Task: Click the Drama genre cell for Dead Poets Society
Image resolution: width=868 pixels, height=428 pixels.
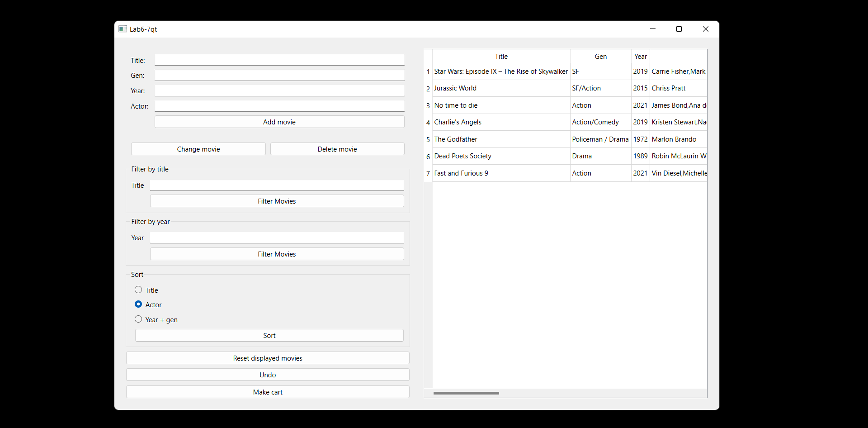Action: 601,156
